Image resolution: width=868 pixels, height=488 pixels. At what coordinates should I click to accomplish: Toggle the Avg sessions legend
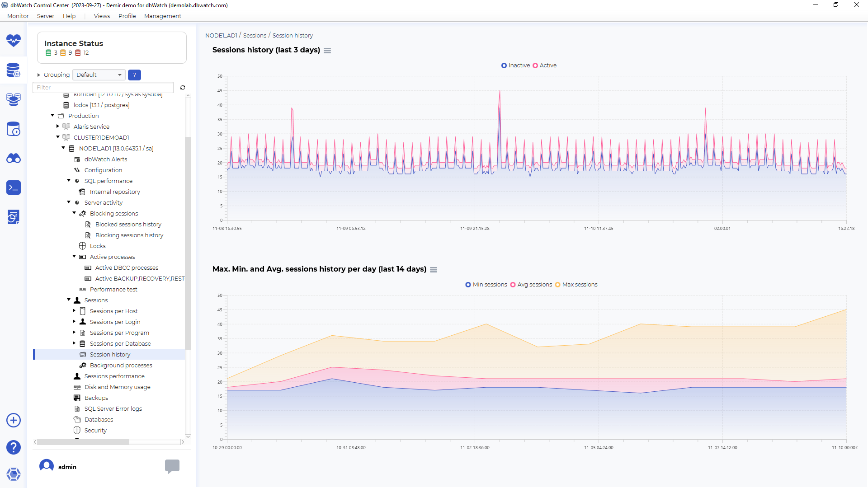(x=531, y=285)
